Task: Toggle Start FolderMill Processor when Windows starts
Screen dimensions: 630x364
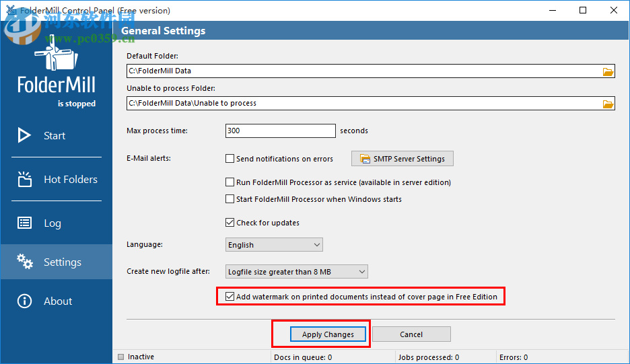Action: (230, 199)
